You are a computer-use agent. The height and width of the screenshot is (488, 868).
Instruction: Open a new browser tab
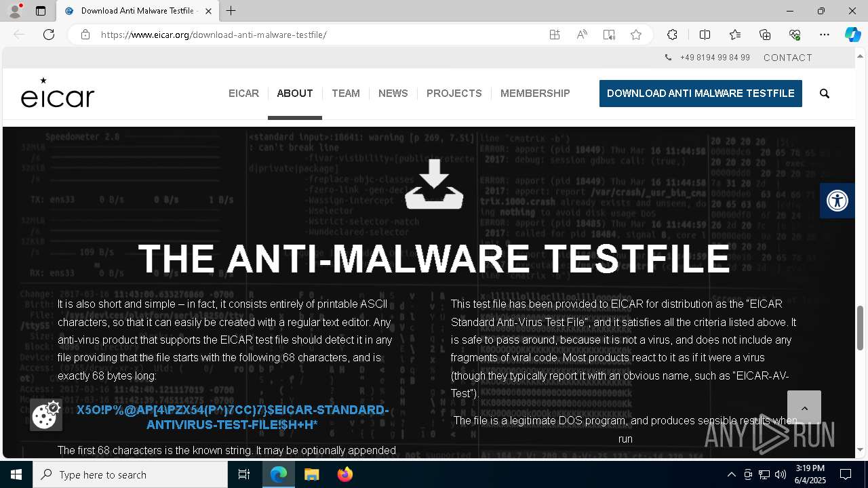click(231, 11)
